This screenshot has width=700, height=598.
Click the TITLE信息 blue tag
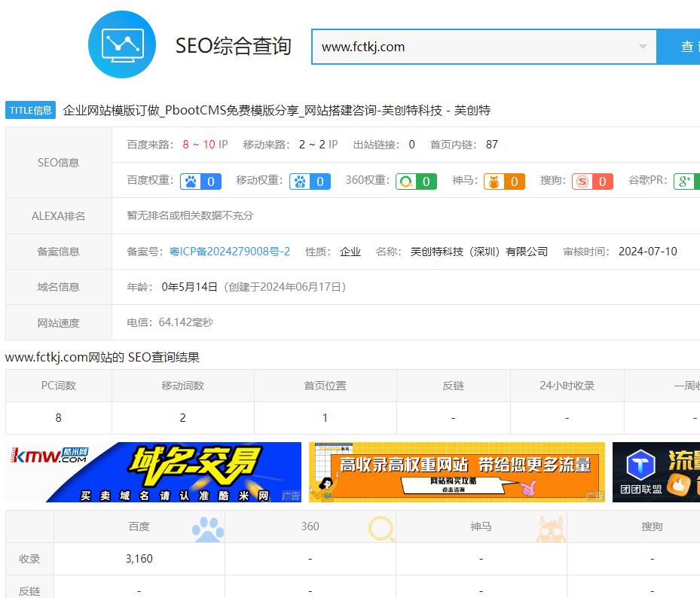click(30, 110)
